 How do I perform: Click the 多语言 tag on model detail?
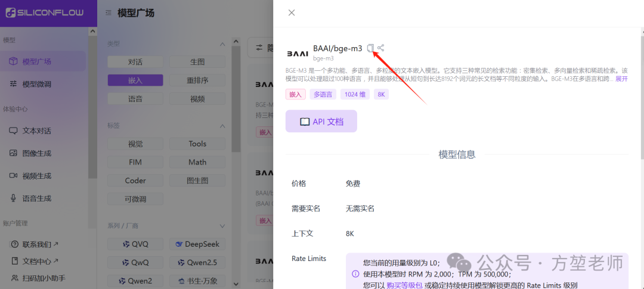323,94
